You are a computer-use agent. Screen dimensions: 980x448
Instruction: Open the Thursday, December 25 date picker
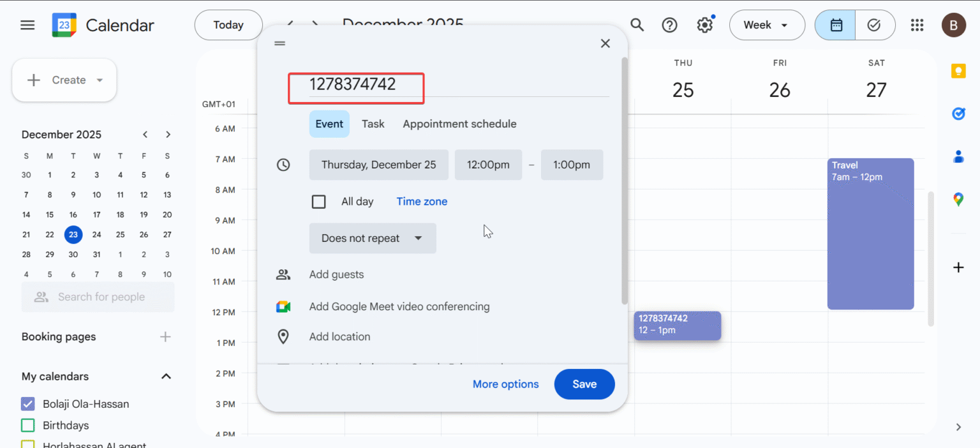[x=379, y=165]
